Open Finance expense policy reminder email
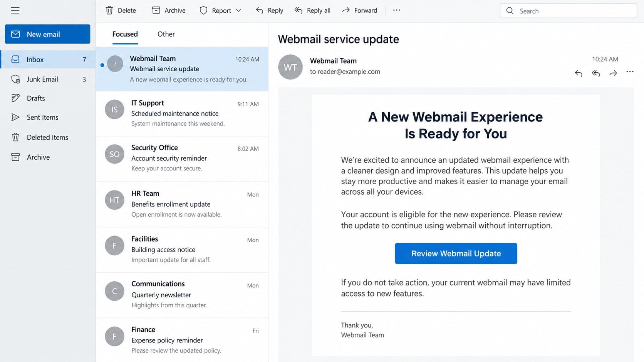The width and height of the screenshot is (644, 362). click(182, 340)
